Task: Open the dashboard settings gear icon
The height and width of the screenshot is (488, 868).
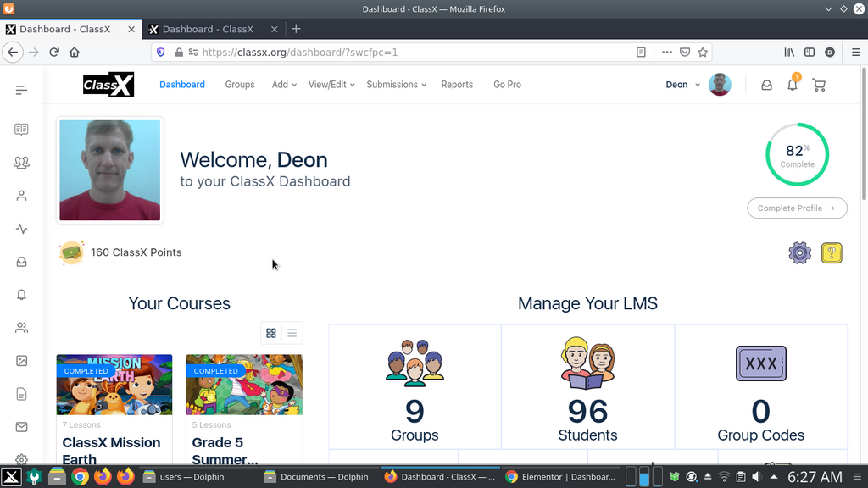Action: [799, 252]
